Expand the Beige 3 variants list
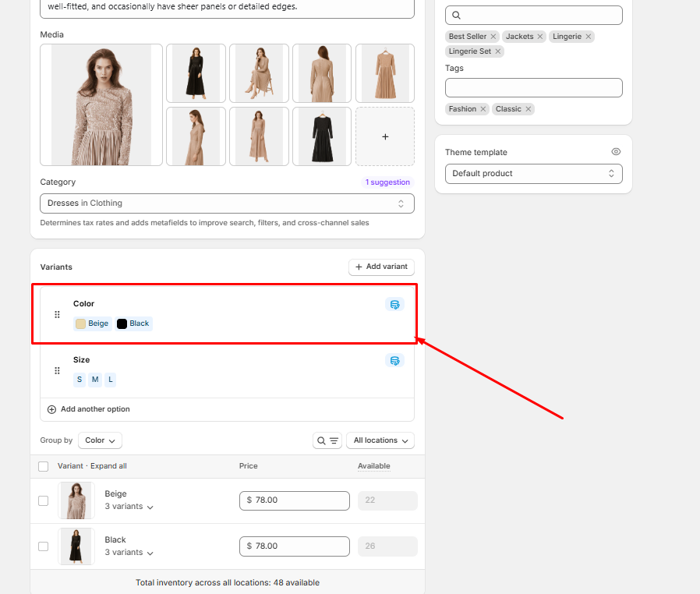Viewport: 700px width, 594px height. click(129, 507)
